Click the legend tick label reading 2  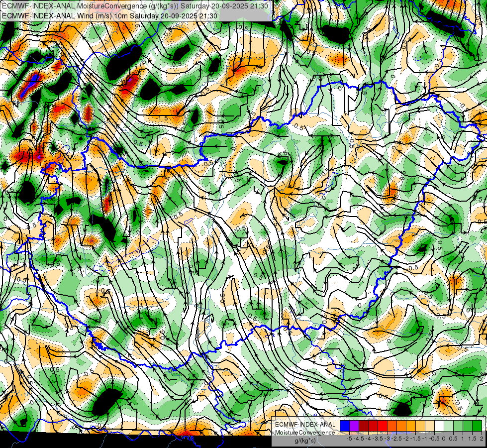coord(482,439)
